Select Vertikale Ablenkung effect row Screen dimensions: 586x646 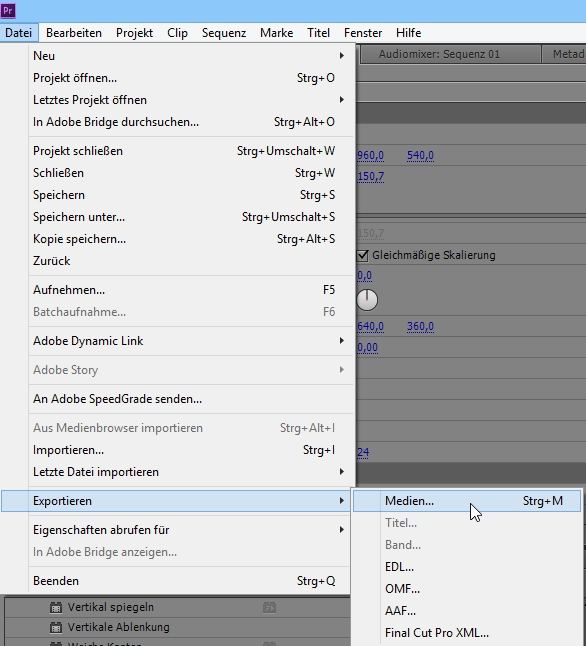click(x=177, y=627)
